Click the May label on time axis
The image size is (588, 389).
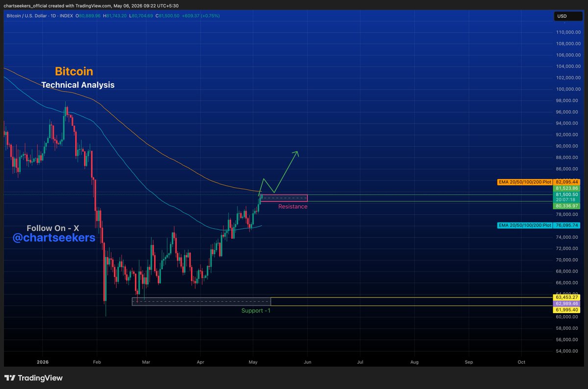click(x=253, y=363)
